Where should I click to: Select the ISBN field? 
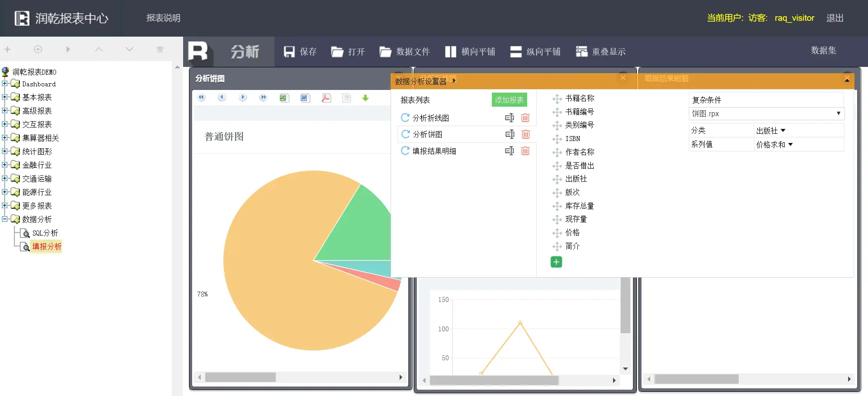tap(572, 139)
